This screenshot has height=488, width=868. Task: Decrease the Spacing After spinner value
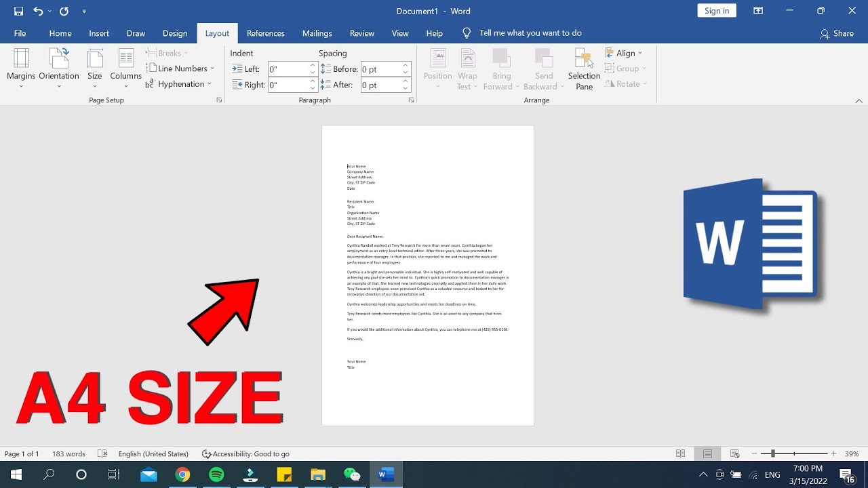406,89
